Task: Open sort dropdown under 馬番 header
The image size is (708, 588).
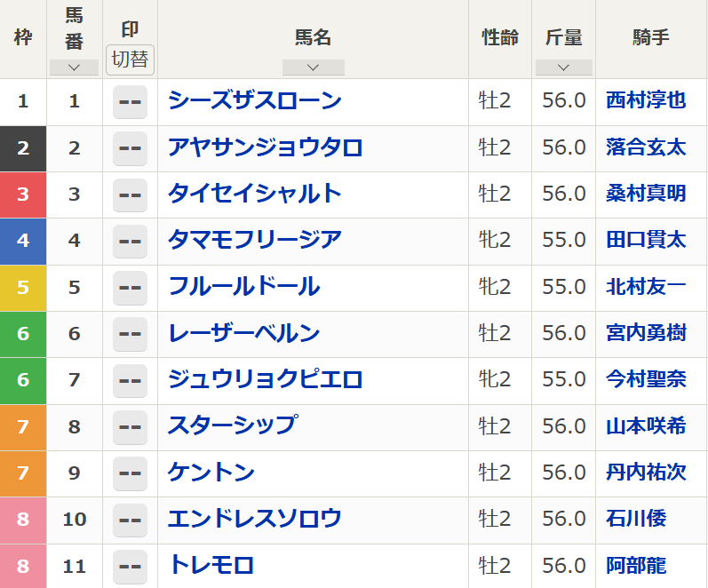Action: [74, 68]
